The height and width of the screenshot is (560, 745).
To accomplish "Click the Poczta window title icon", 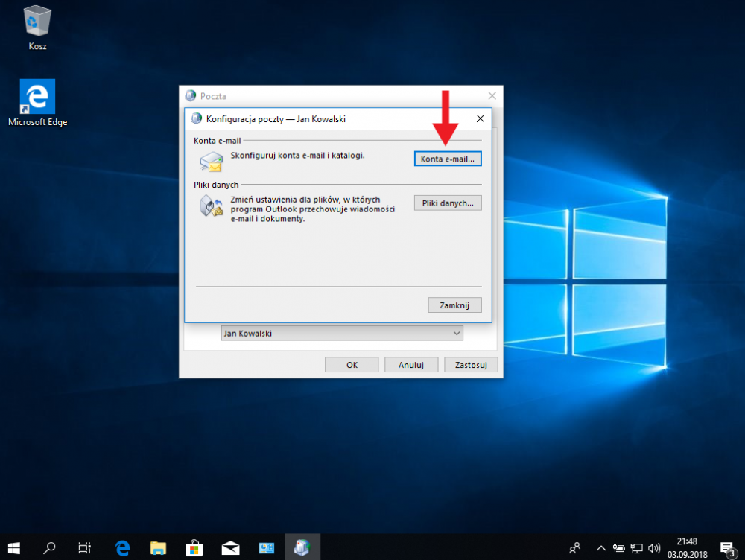I will (x=191, y=96).
